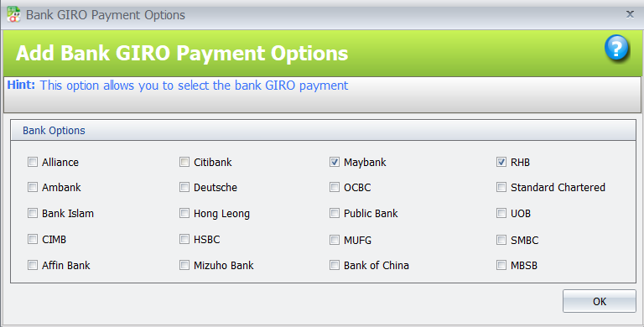Viewport: 644px width, 327px height.
Task: Enable OCBC as a GIRO option
Action: [x=335, y=187]
